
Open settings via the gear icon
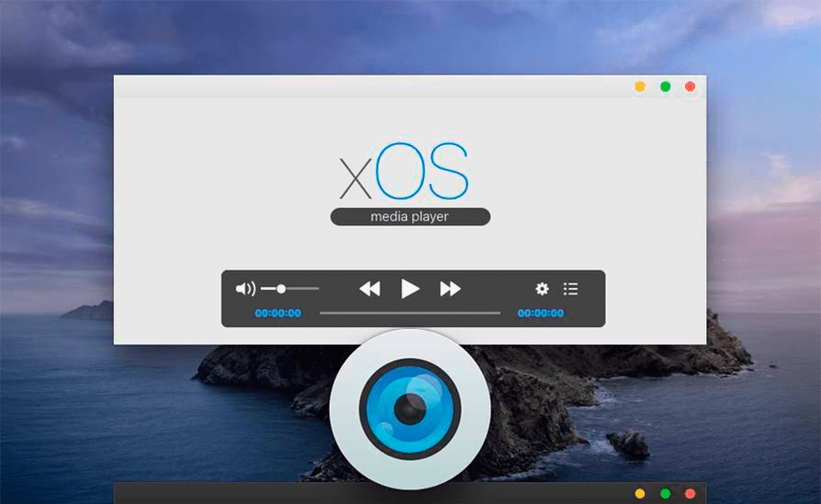542,289
